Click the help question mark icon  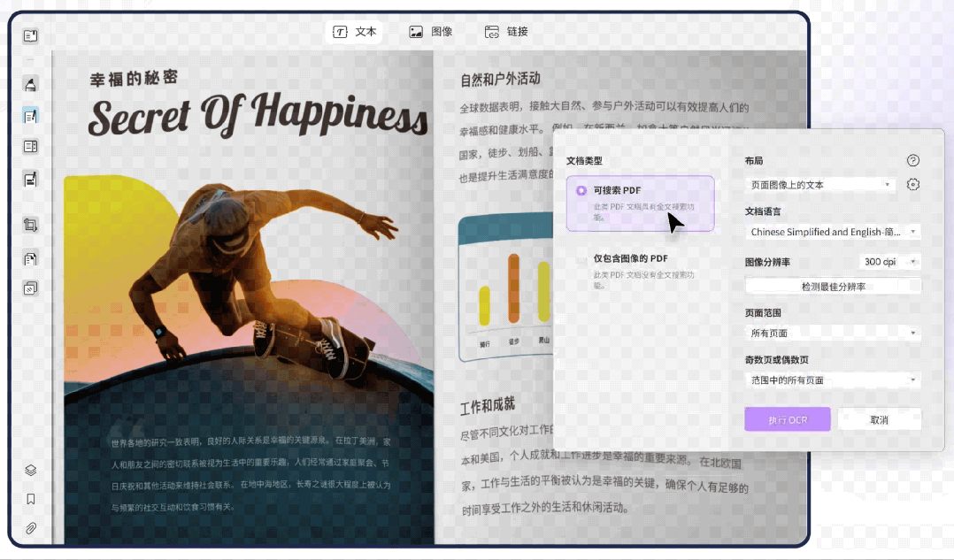[912, 160]
